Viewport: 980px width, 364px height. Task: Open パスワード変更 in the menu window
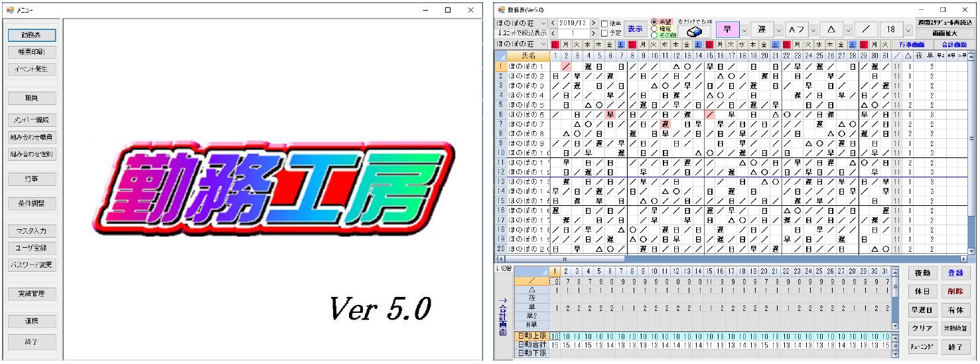click(32, 264)
